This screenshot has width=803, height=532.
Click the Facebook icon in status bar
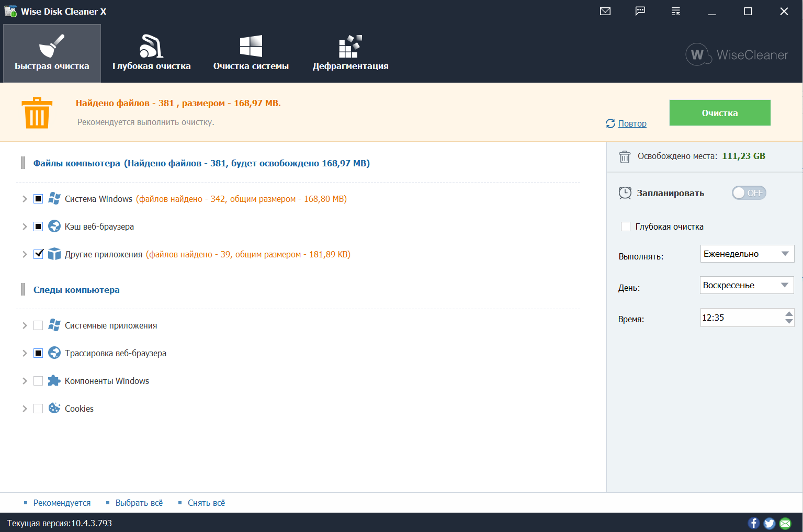tap(754, 523)
